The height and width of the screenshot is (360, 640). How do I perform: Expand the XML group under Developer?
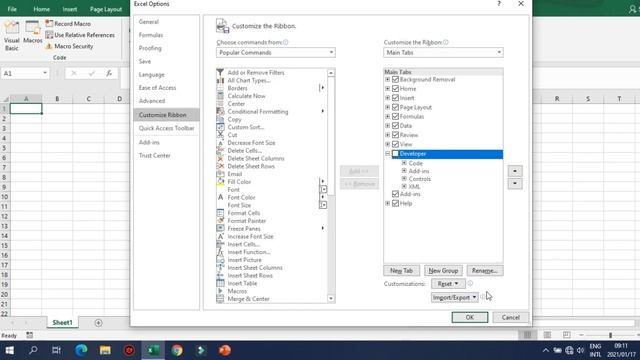click(x=404, y=187)
